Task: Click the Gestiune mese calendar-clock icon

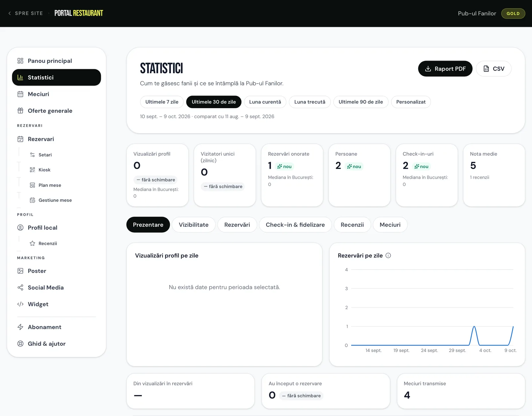Action: click(x=32, y=200)
